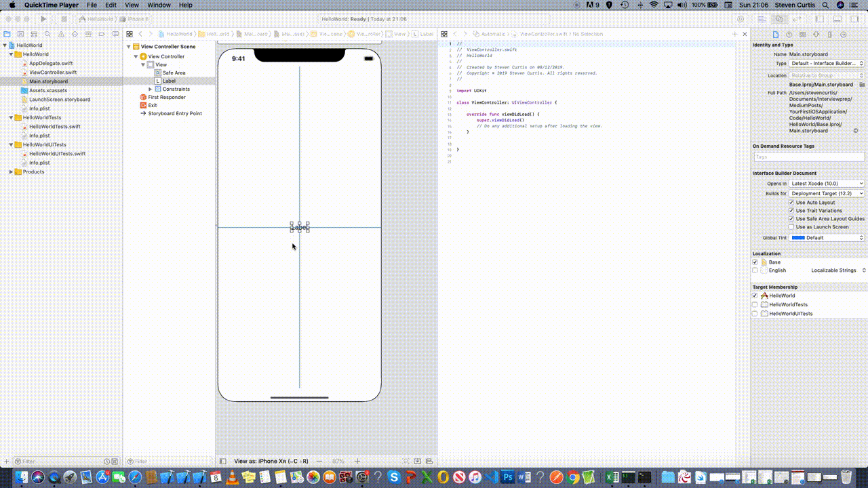Open the File inspector tab

tap(776, 35)
